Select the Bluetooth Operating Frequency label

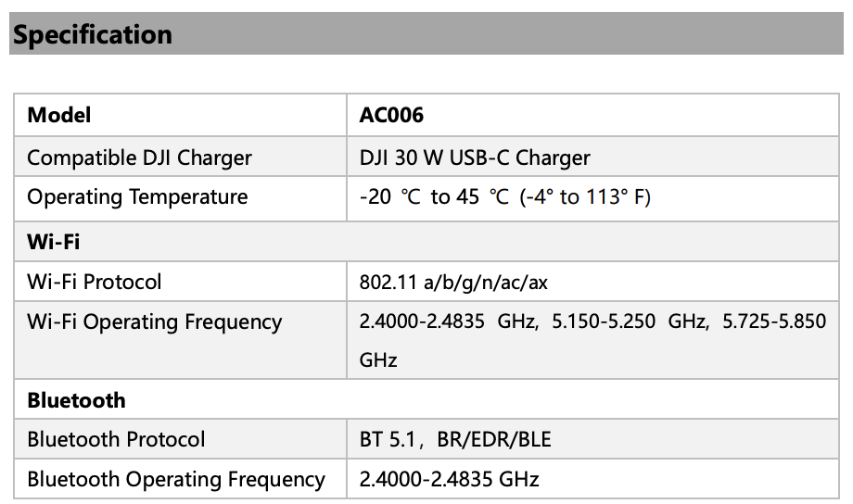click(176, 480)
